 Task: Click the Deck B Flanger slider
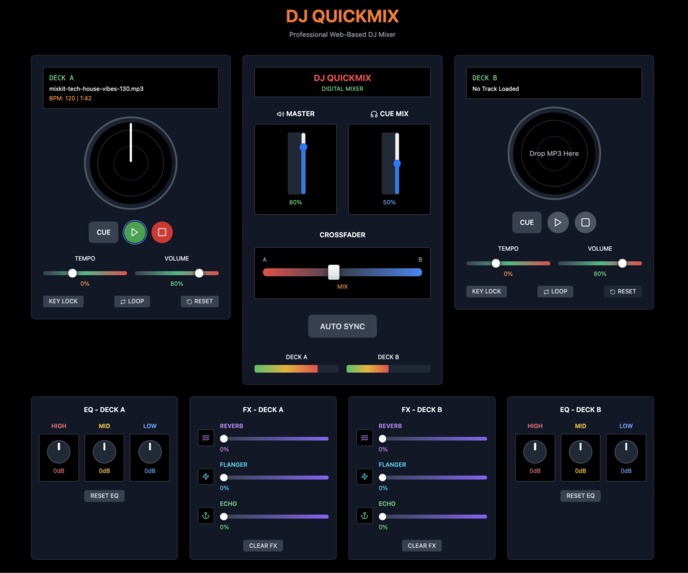coord(433,477)
